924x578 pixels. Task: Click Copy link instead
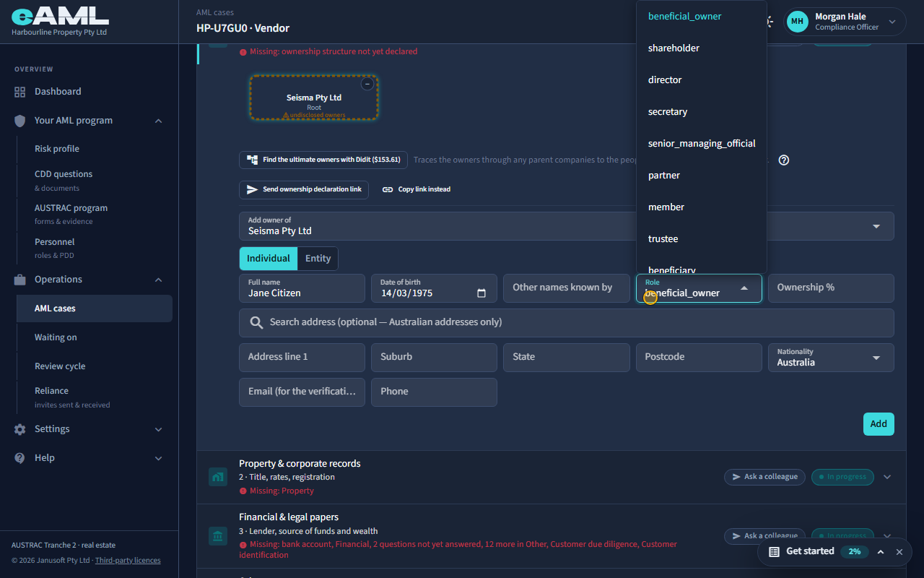pyautogui.click(x=416, y=189)
